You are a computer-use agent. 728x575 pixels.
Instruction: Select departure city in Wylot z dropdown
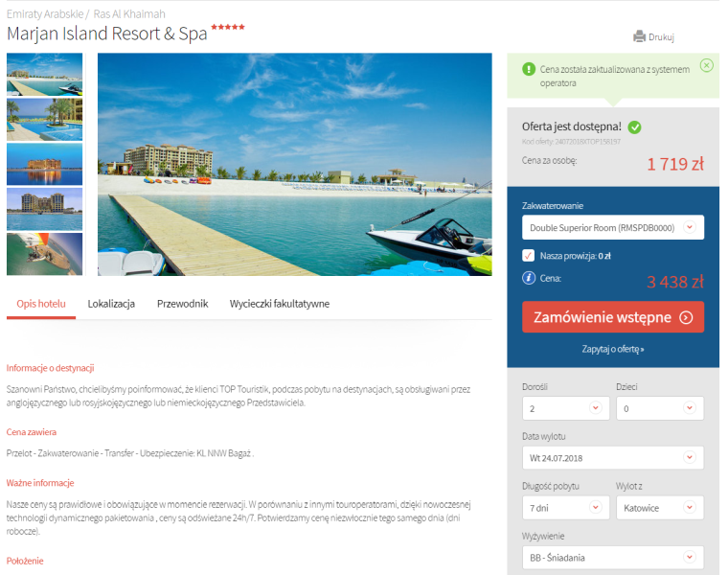pos(658,507)
